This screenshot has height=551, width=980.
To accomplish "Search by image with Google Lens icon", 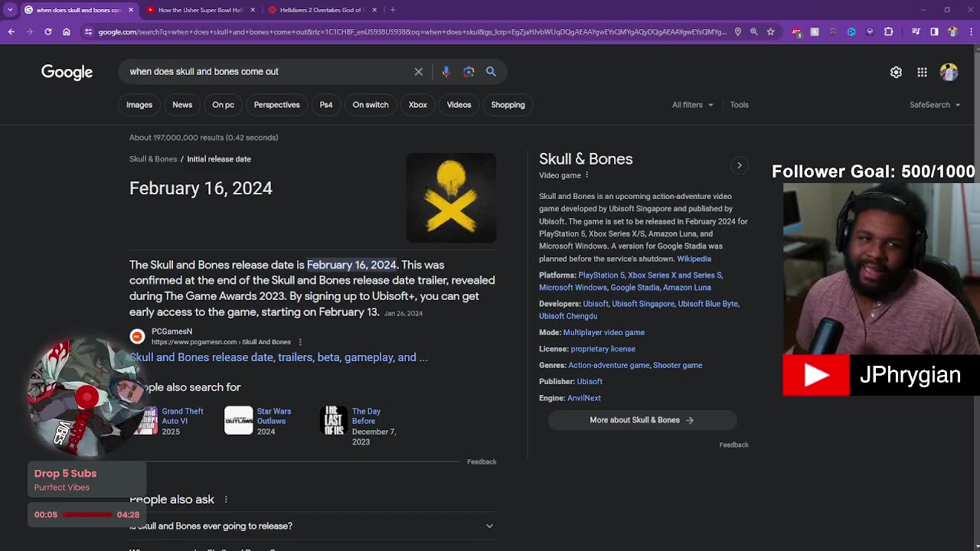I will [469, 72].
